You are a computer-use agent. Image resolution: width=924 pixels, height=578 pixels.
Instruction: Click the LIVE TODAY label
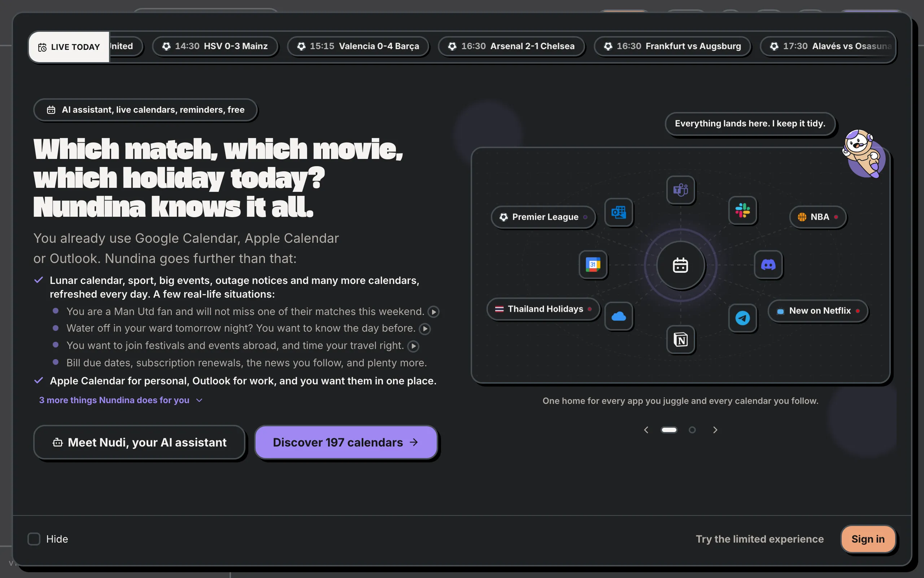coord(69,47)
